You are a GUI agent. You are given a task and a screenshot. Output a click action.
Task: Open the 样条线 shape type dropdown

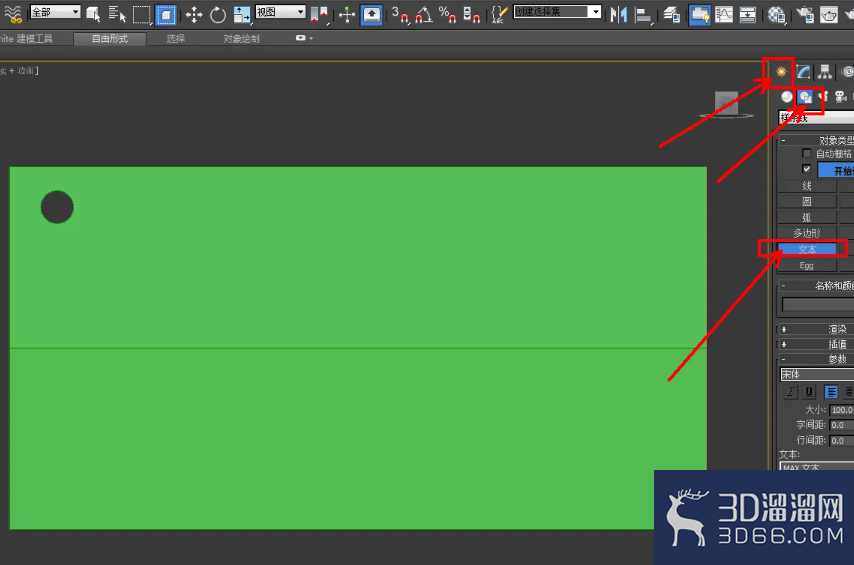click(816, 118)
